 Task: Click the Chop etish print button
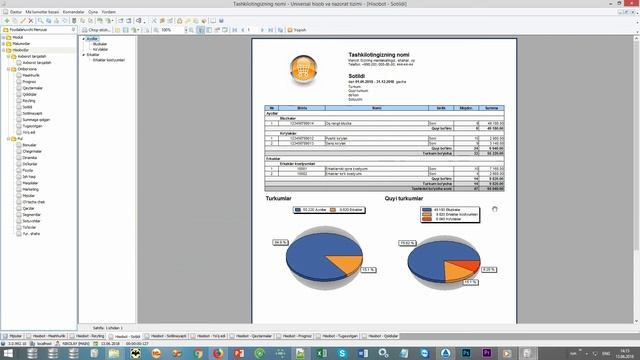96,30
